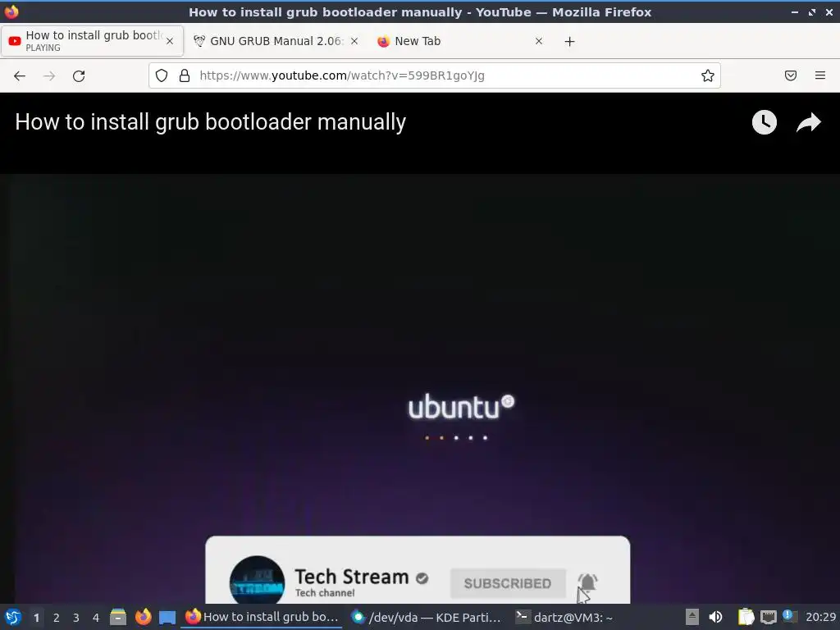Click the video title text
Image resolution: width=840 pixels, height=630 pixels.
point(211,122)
